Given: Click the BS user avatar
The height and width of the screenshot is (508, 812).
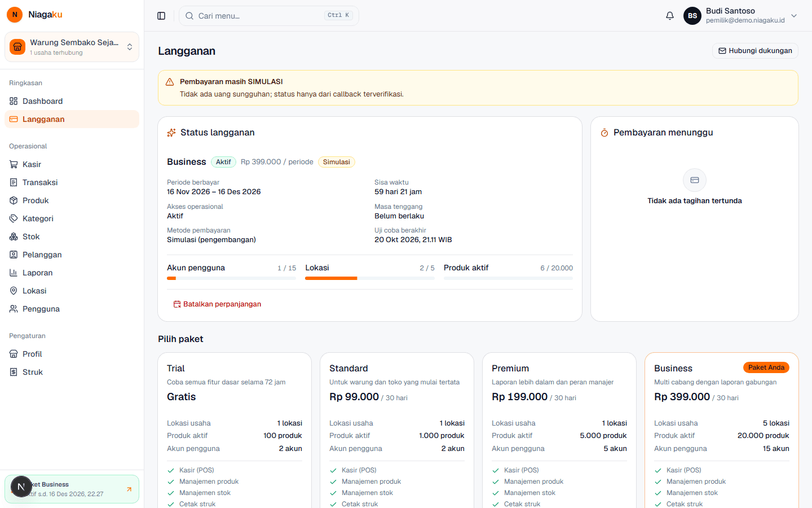Looking at the screenshot, I should tap(692, 16).
